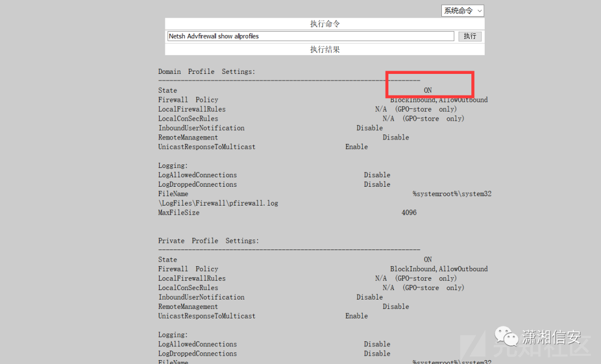
Task: Click 'Logging:' heading in Private Profile
Action: (173, 335)
